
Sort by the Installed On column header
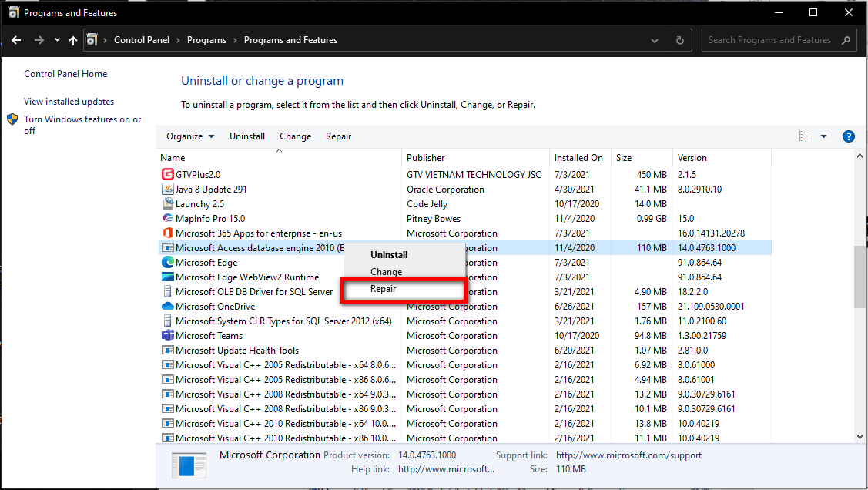click(580, 158)
